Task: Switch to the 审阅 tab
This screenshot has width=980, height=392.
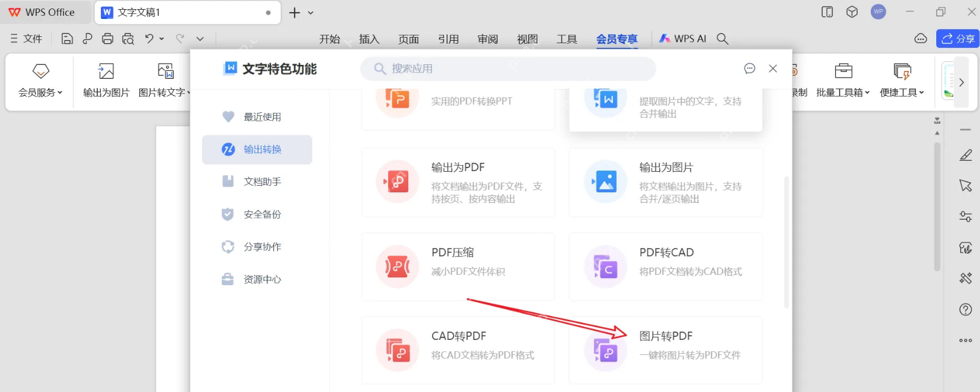Action: [x=488, y=39]
